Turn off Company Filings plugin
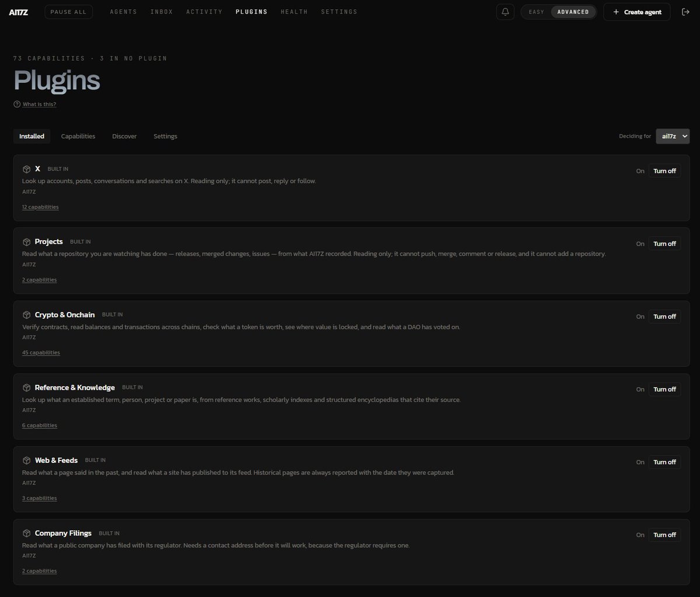The height and width of the screenshot is (597, 700). (664, 535)
